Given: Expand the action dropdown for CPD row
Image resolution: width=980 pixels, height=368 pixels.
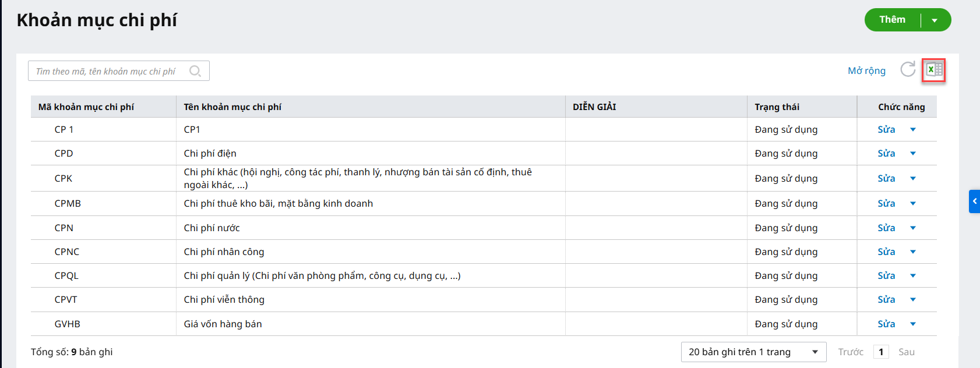Looking at the screenshot, I should click(913, 154).
